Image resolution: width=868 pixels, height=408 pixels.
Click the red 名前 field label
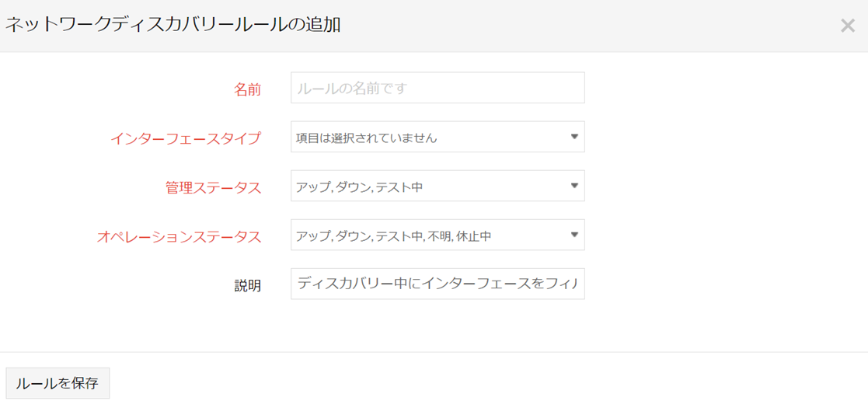247,89
